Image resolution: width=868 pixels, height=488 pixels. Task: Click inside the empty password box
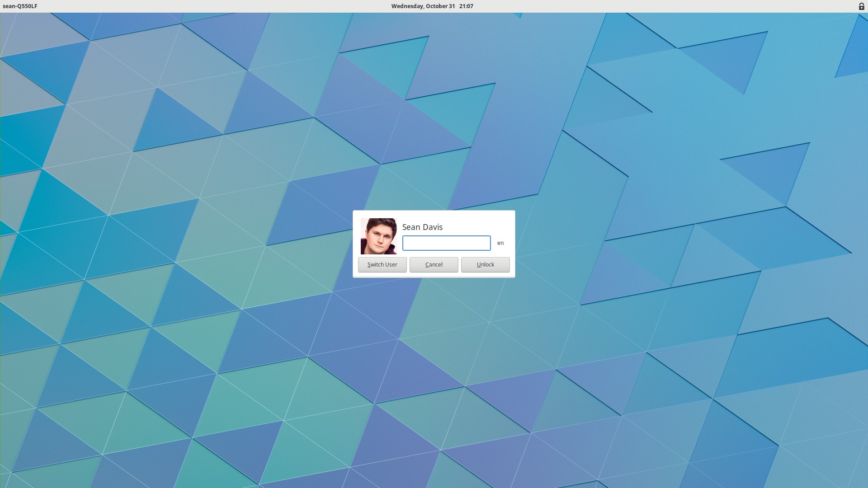coord(446,243)
